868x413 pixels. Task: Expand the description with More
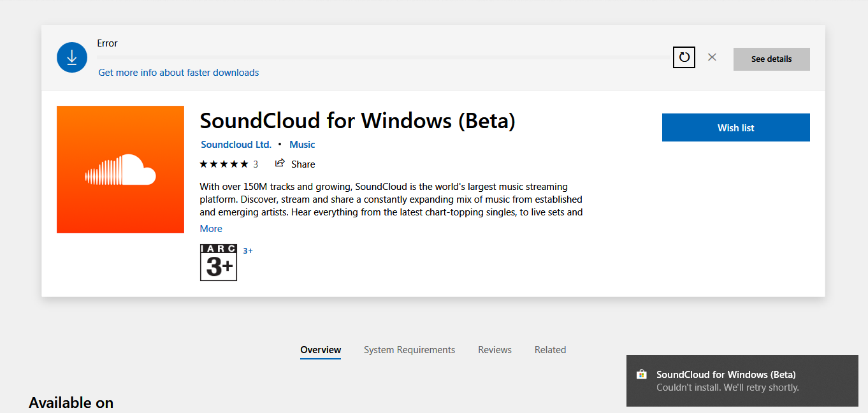(211, 229)
